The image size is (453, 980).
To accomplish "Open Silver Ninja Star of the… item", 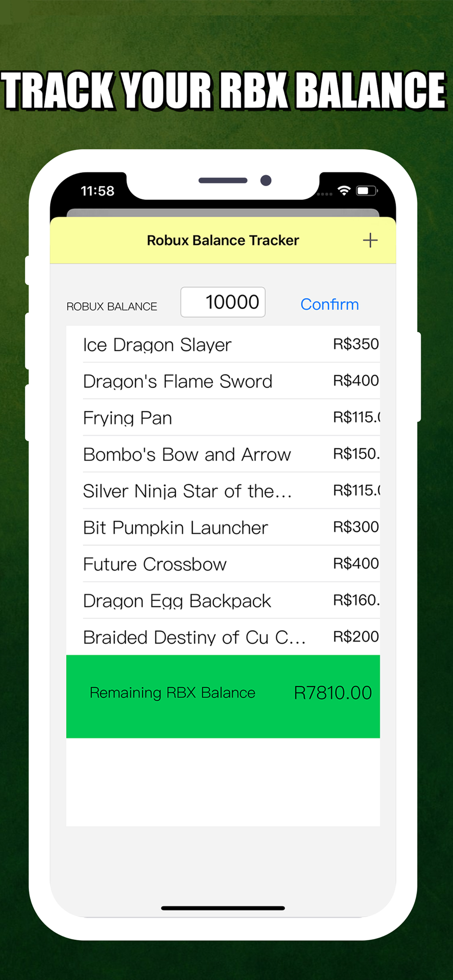I will point(223,490).
